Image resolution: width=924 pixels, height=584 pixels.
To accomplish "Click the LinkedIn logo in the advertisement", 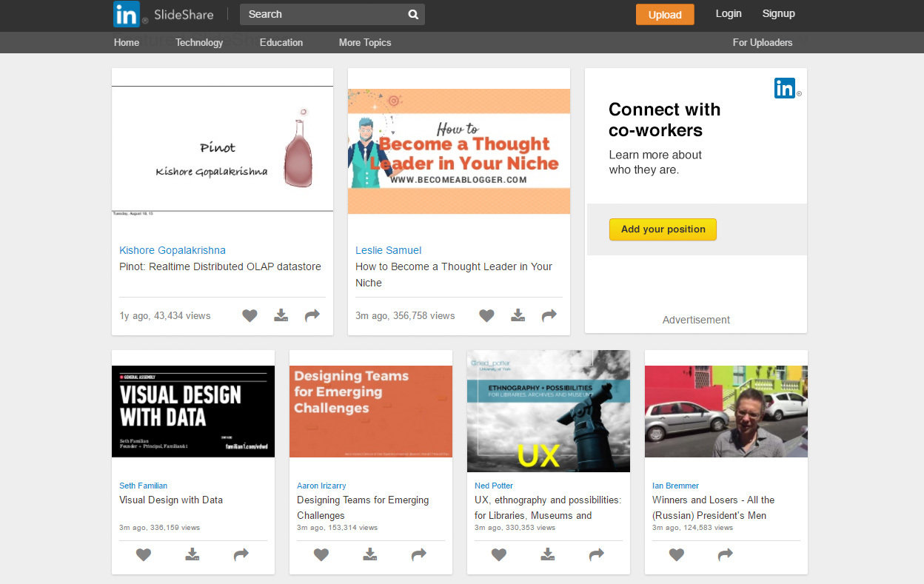I will coord(785,88).
